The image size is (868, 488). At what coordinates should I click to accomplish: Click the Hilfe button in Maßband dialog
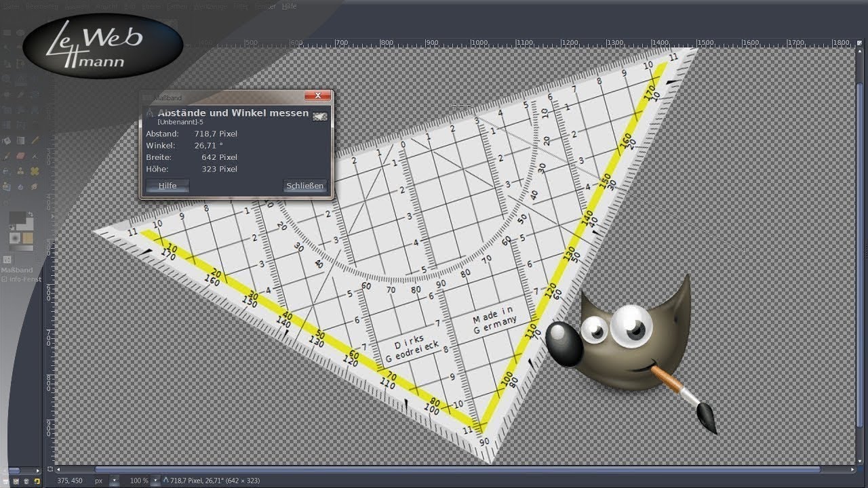pos(167,186)
